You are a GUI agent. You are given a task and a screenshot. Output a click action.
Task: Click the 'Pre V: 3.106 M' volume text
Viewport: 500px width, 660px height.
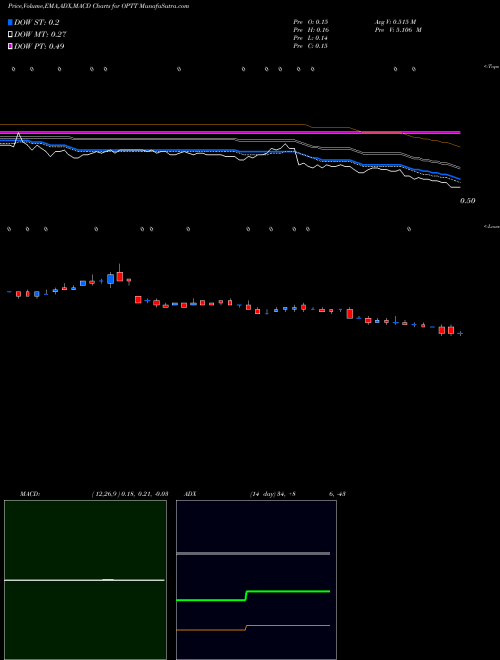tap(398, 30)
